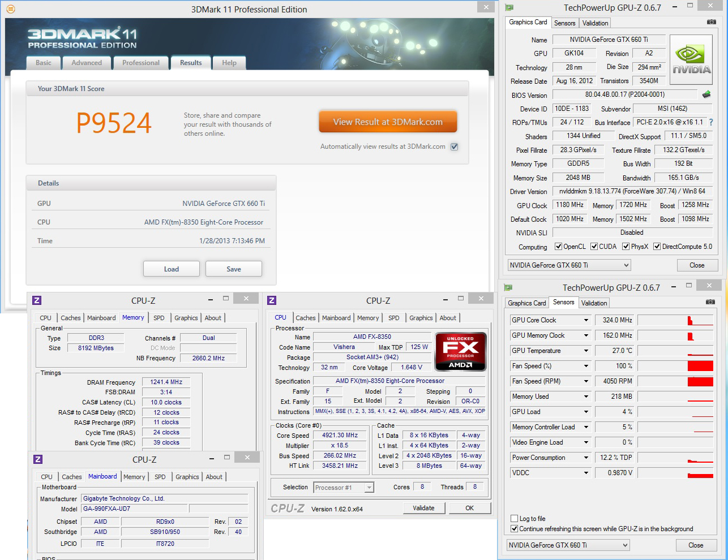The height and width of the screenshot is (560, 728).
Task: Click the AMD FX Unlocked processor logo
Action: coord(460,351)
